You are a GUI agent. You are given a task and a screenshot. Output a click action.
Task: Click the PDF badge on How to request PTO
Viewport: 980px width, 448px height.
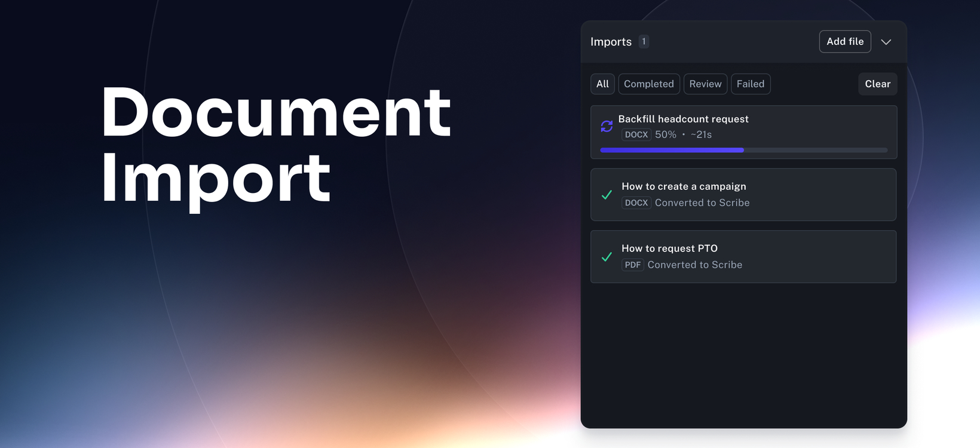tap(633, 265)
